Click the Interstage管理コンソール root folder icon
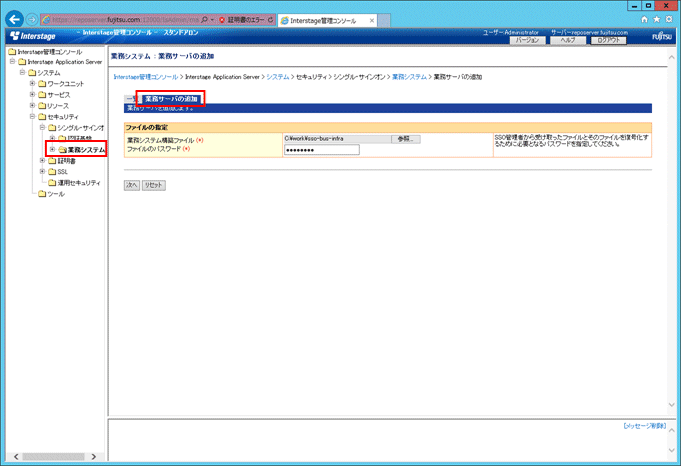The width and height of the screenshot is (681, 466). (12, 52)
